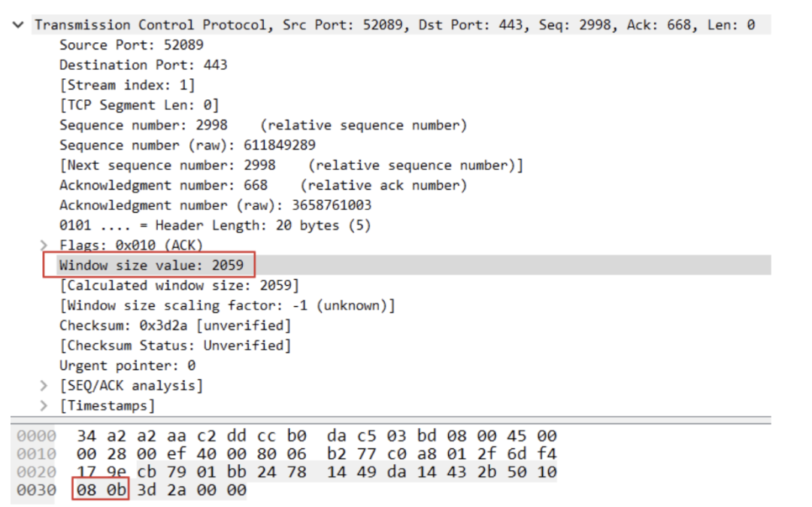Screen dimensions: 812x507
Task: Select the Window size scaling factor row
Action: click(227, 305)
